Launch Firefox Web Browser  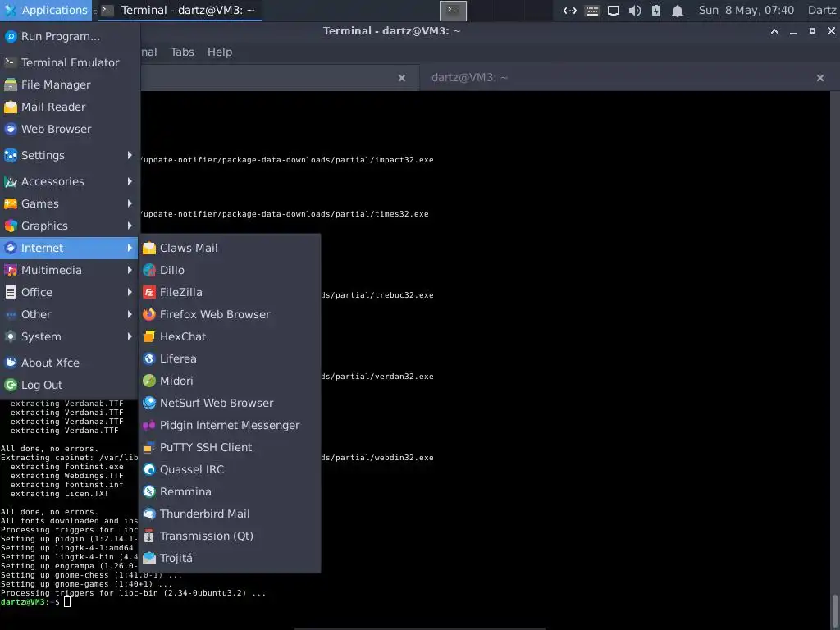230,314
